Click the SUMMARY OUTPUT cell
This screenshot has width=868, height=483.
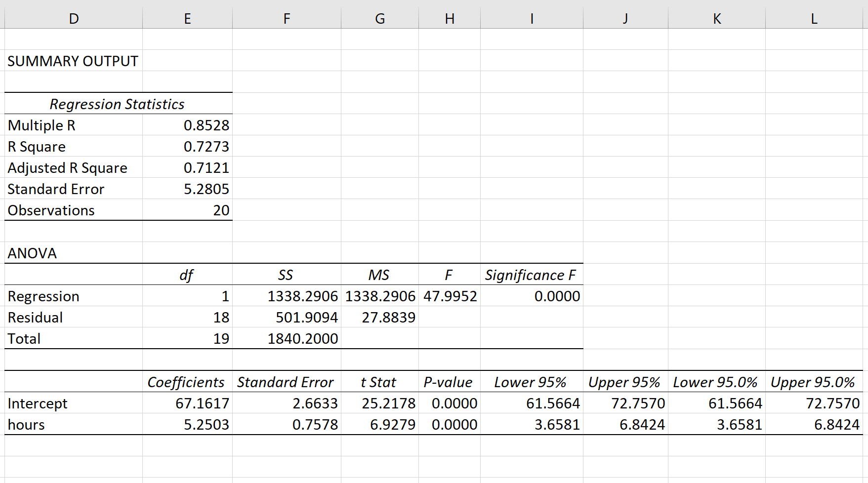[73, 61]
